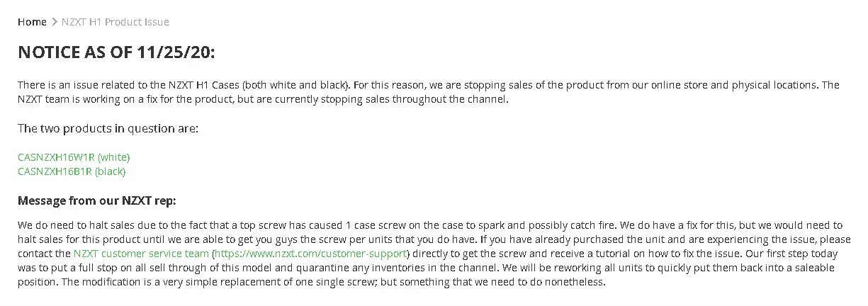The height and width of the screenshot is (306, 868).
Task: Follow the NZXT customer service team link
Action: tap(141, 254)
